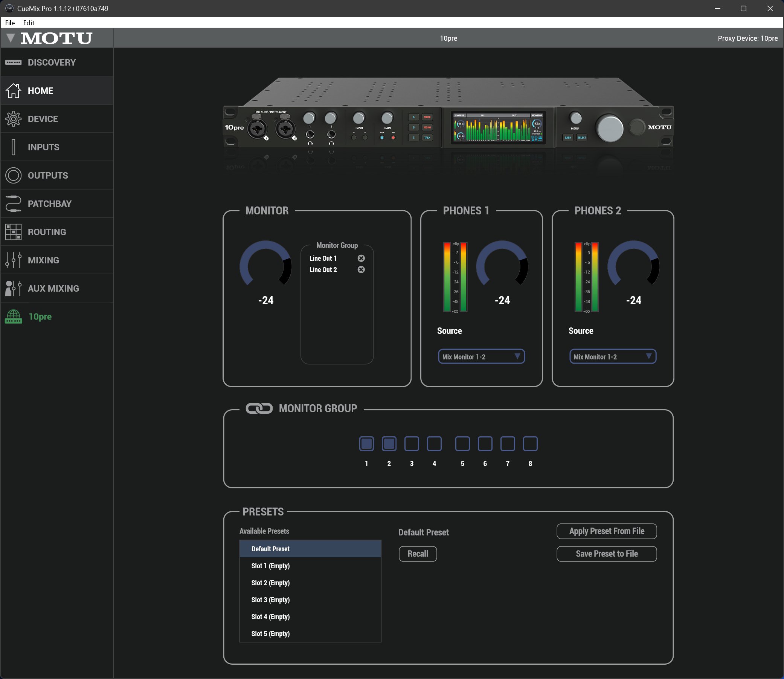The width and height of the screenshot is (784, 679).
Task: Toggle Monitor Group output 2
Action: (389, 444)
